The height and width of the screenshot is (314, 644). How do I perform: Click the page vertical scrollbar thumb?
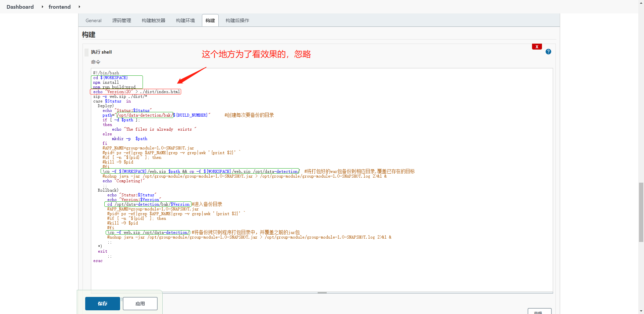pyautogui.click(x=641, y=212)
